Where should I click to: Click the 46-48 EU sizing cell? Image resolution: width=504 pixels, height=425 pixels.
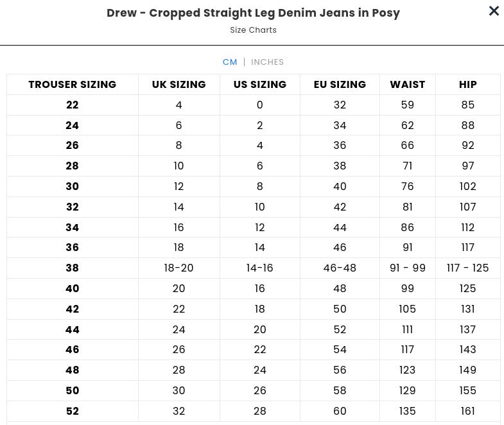click(340, 268)
